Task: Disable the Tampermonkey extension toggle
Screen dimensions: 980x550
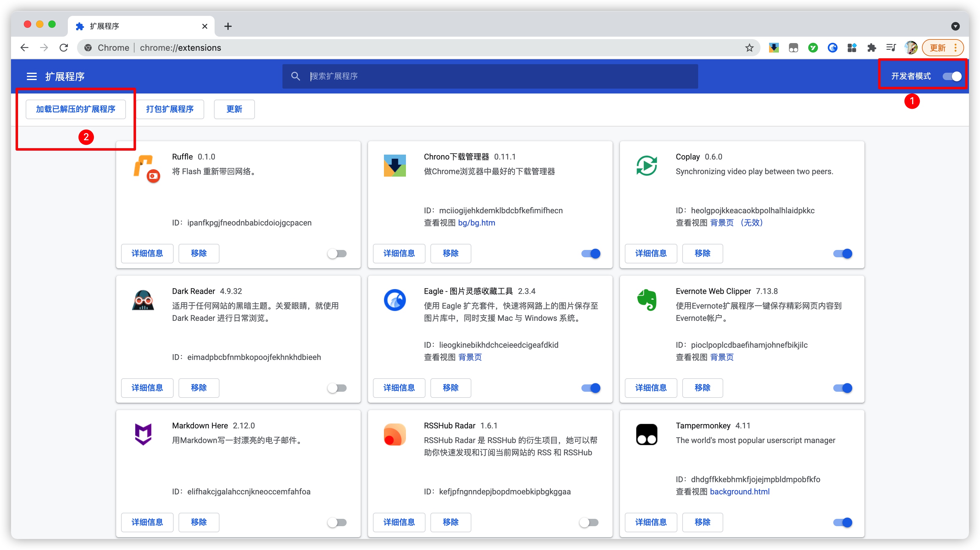Action: tap(842, 522)
